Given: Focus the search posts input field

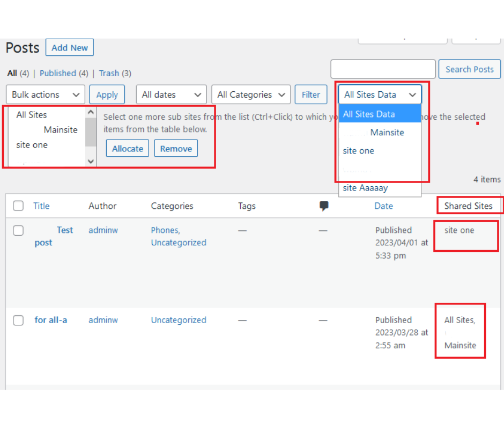Looking at the screenshot, I should click(383, 69).
